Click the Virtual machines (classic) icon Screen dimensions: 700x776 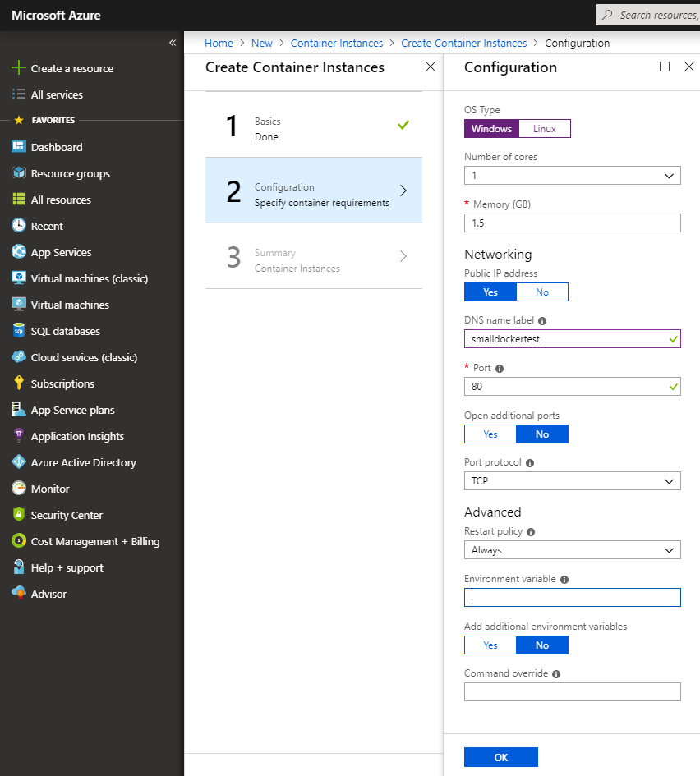[18, 278]
